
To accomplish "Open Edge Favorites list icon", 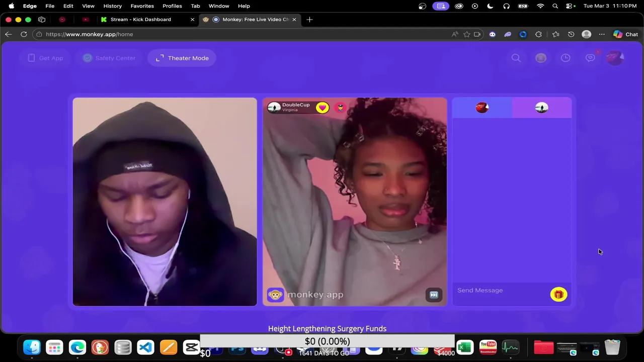I will point(555,34).
